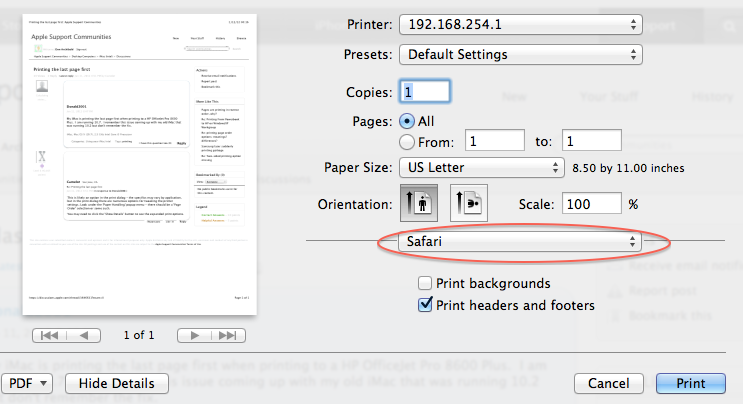The height and width of the screenshot is (404, 743).
Task: Select landscape orientation icon
Action: [x=469, y=204]
